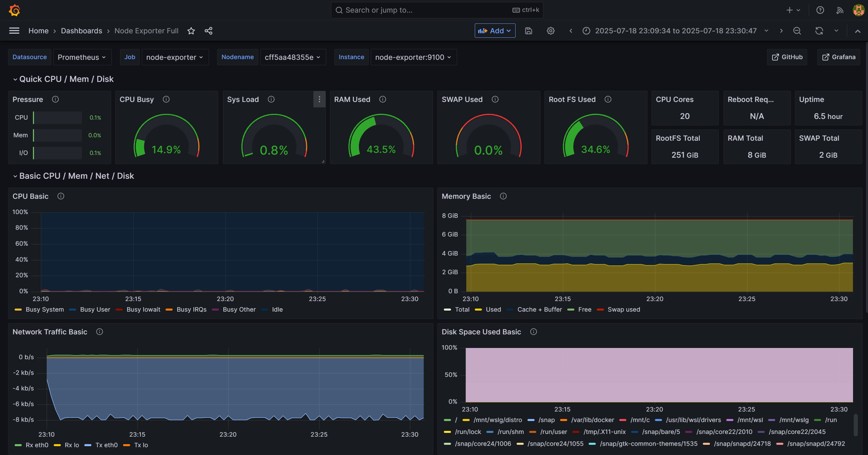Toggle Rx eth0 series visibility
This screenshot has width=868, height=455.
point(37,445)
